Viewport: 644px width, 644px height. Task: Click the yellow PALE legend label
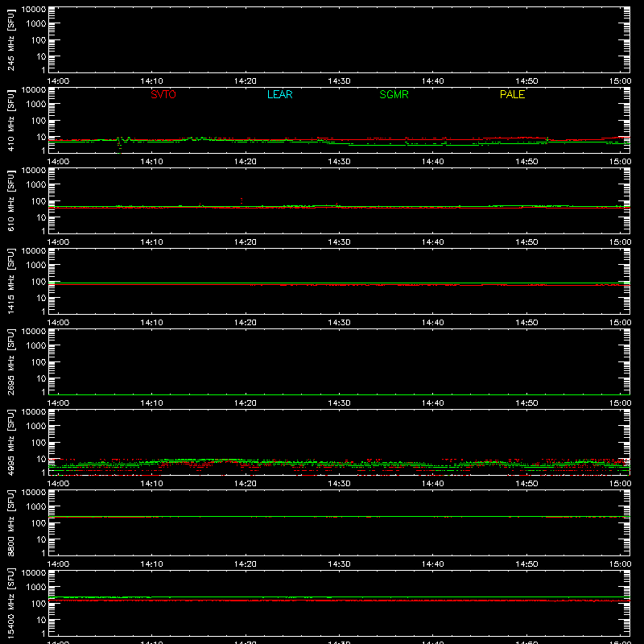(x=512, y=94)
